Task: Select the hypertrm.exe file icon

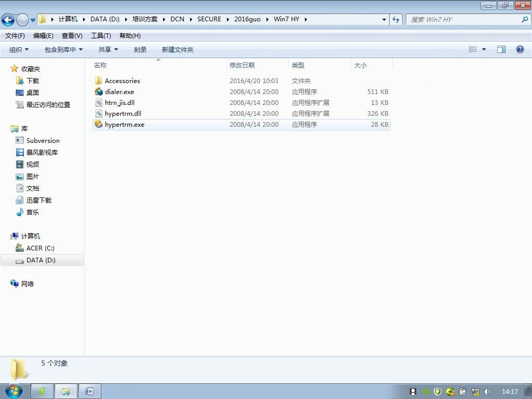Action: [98, 124]
